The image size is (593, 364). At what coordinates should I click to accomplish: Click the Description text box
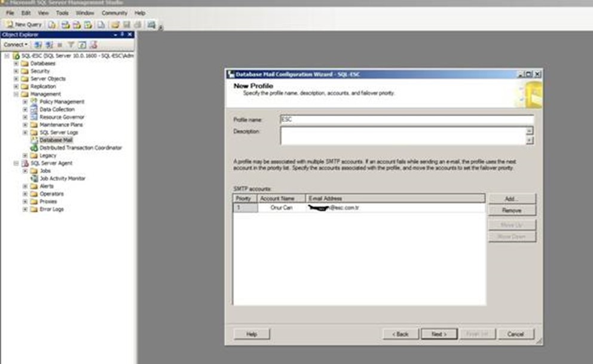(403, 136)
